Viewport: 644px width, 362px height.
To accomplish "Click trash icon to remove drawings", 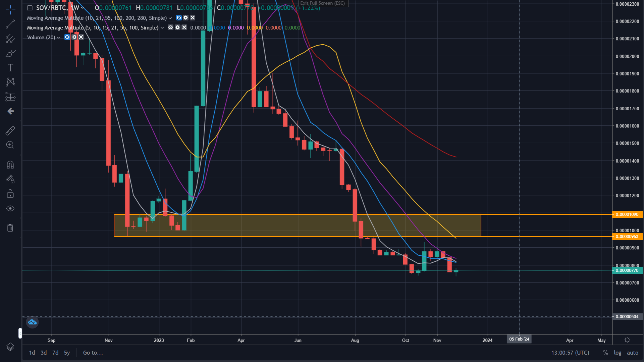I will (10, 228).
